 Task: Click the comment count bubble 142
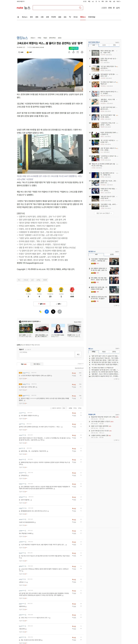click(21, 52)
